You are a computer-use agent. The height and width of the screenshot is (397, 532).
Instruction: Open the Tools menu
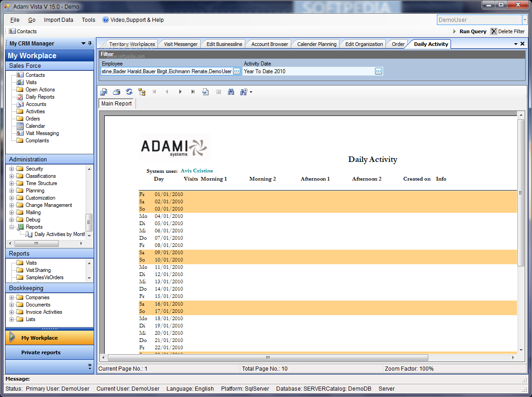89,20
